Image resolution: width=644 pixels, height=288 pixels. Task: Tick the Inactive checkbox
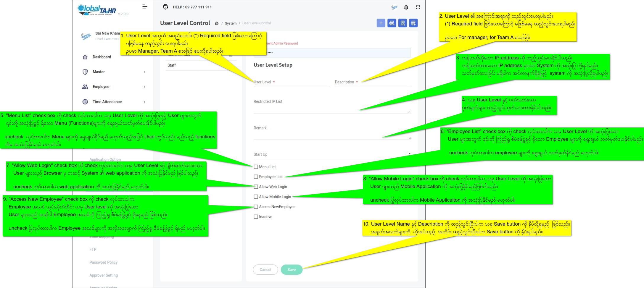[x=256, y=217]
